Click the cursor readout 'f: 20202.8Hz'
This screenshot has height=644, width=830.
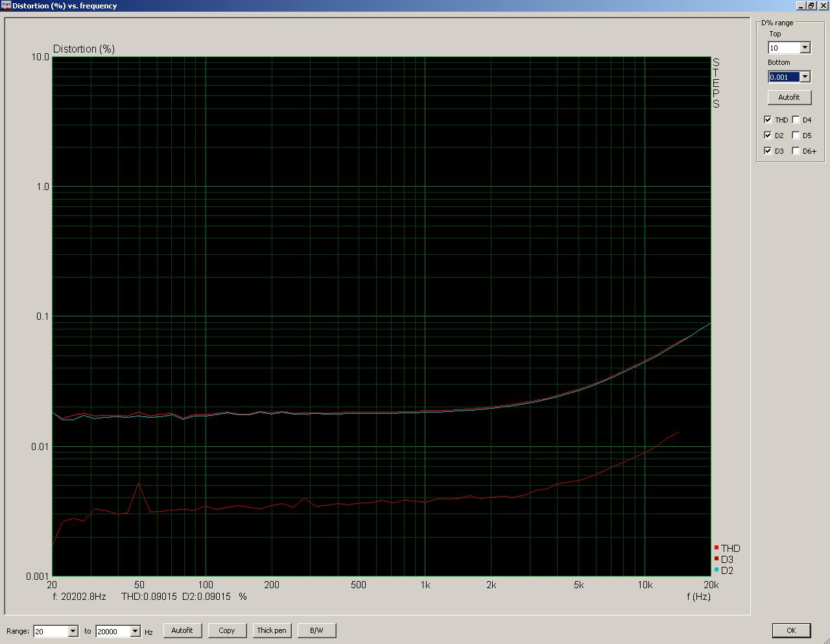tap(79, 596)
